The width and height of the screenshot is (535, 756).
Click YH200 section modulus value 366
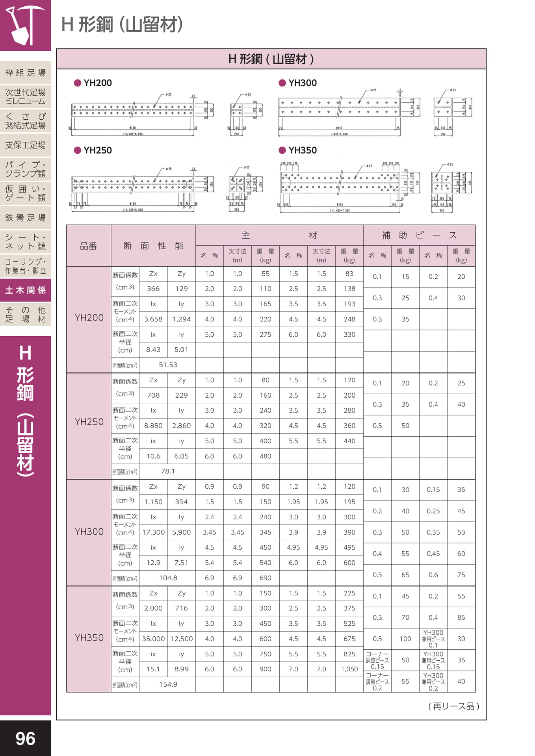coord(153,289)
